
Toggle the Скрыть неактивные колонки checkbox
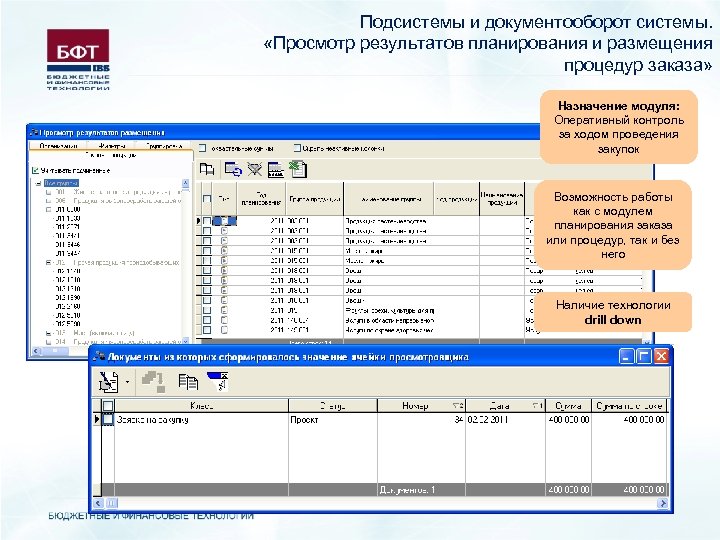[x=297, y=148]
